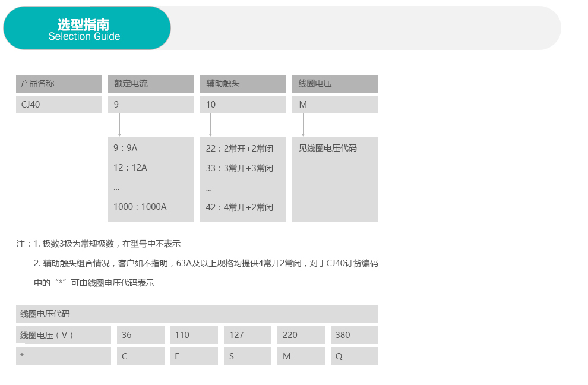Click the code cell S

pos(248,356)
